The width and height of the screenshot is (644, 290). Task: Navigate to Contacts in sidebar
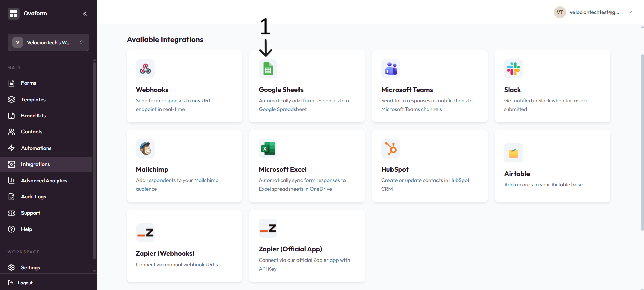(32, 132)
